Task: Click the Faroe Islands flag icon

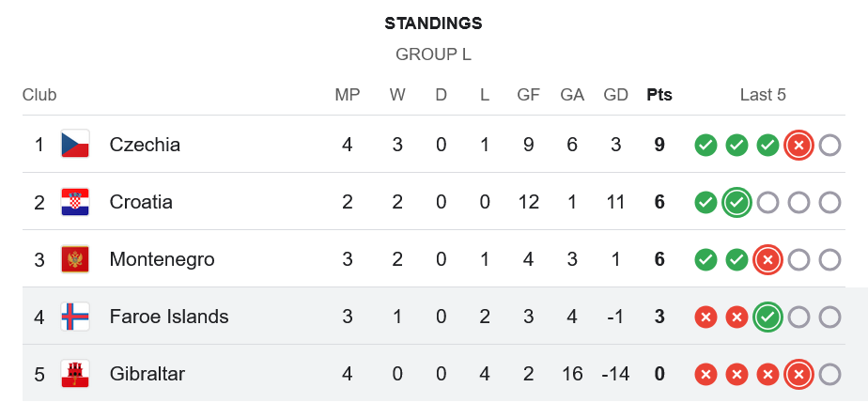Action: click(x=74, y=317)
